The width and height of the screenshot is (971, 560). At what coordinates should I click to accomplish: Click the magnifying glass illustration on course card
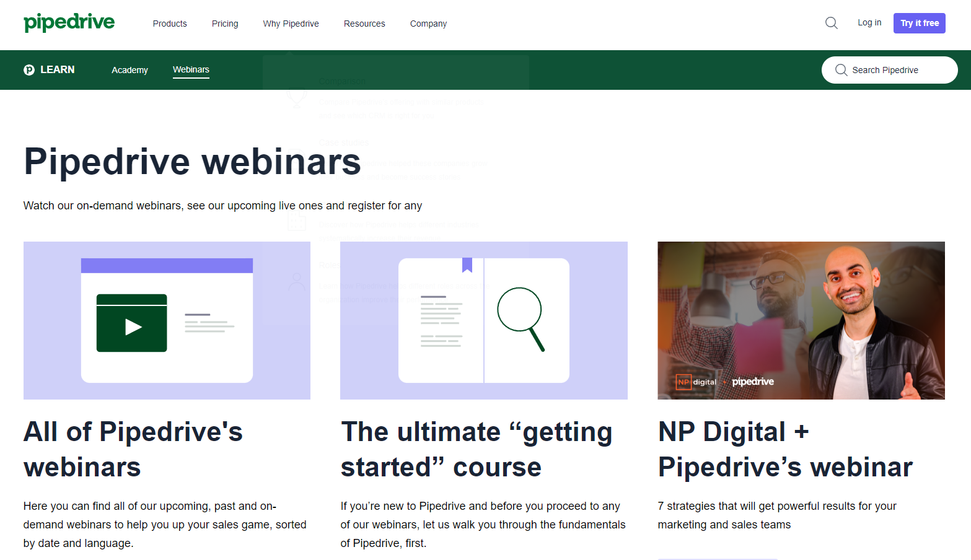521,319
